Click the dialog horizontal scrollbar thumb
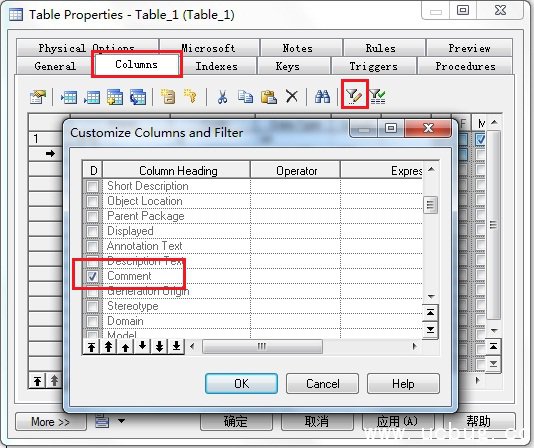 click(x=262, y=347)
